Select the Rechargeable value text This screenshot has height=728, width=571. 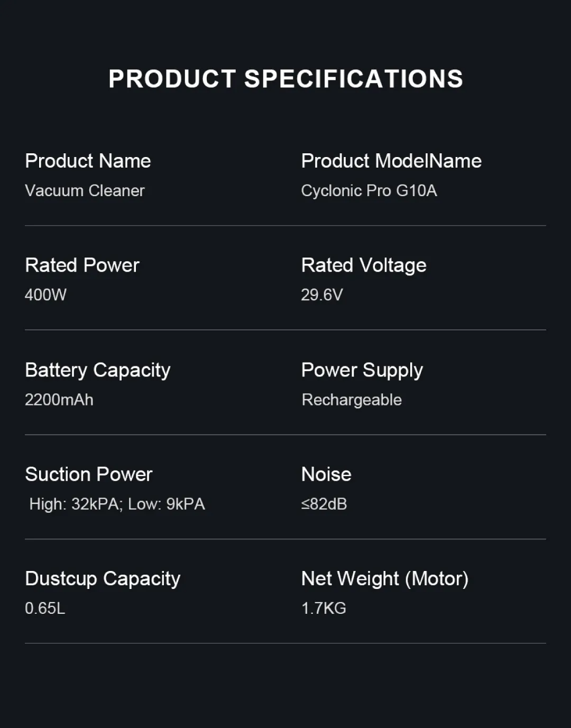(352, 399)
